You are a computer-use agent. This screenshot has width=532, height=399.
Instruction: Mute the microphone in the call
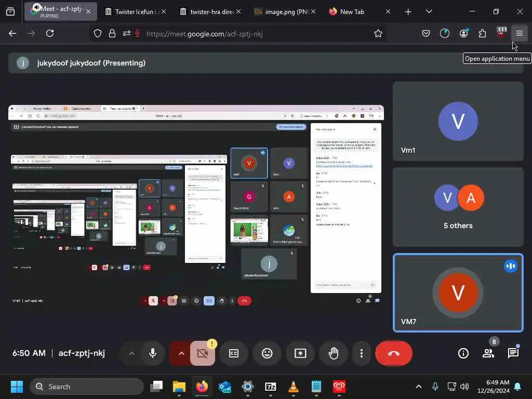coord(153,353)
